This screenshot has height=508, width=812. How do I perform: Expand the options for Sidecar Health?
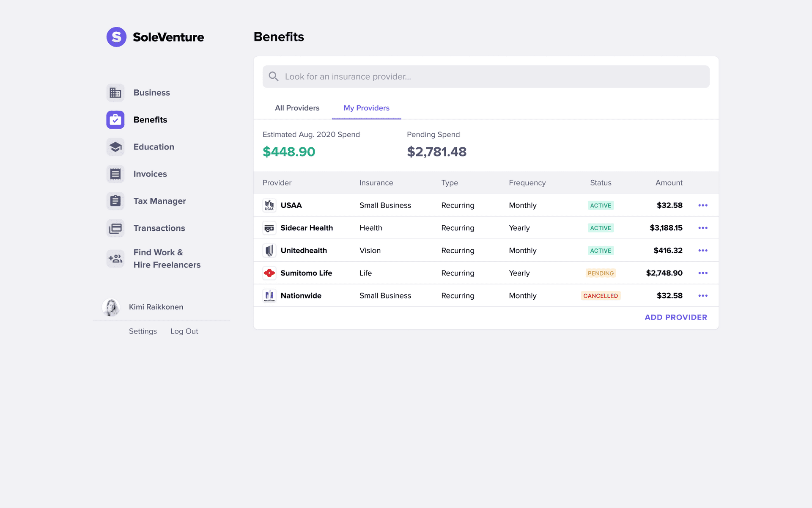[x=703, y=228]
